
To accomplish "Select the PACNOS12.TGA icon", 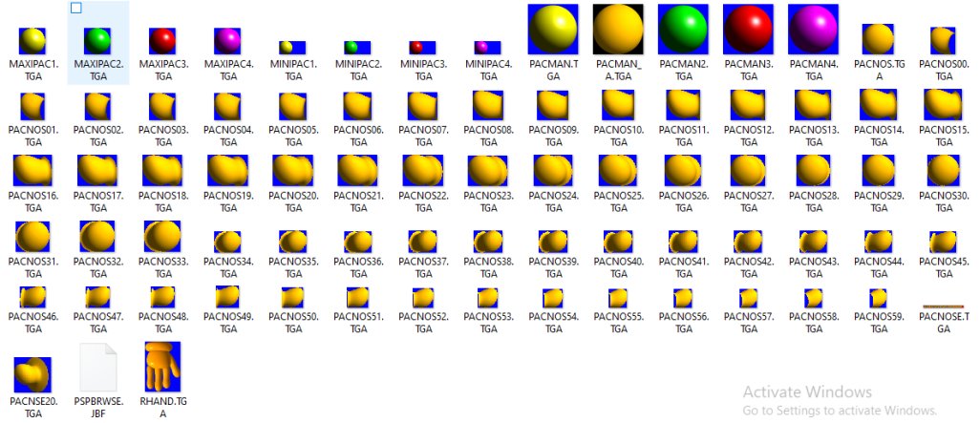I will click(748, 105).
